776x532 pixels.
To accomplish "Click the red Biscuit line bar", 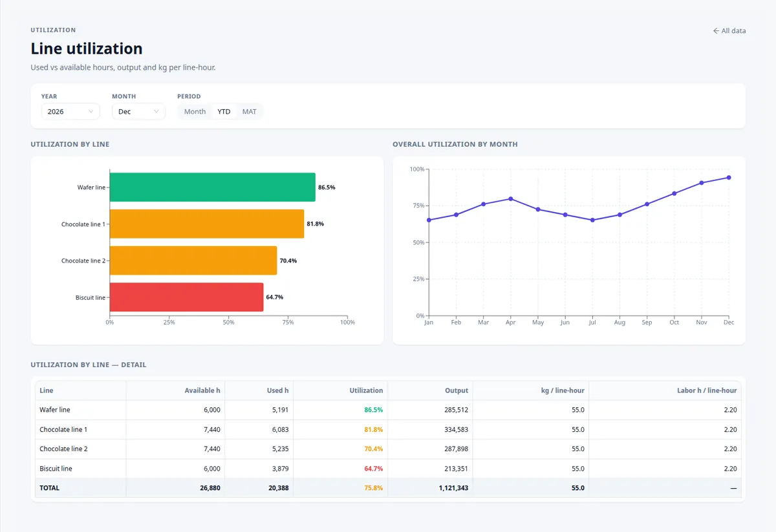I will [187, 297].
